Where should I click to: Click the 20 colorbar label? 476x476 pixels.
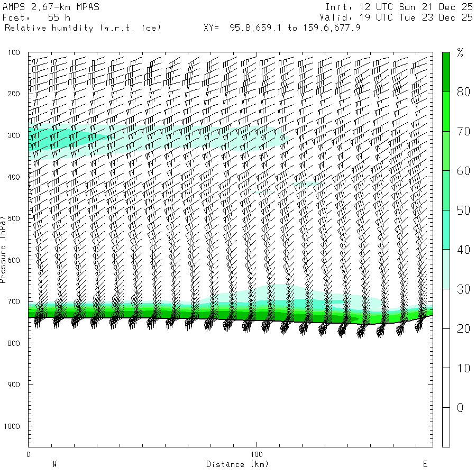pos(463,329)
